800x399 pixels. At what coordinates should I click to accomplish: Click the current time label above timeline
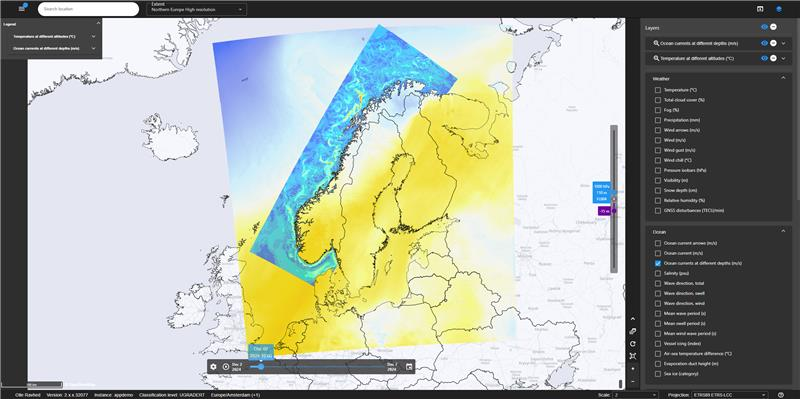(x=261, y=352)
